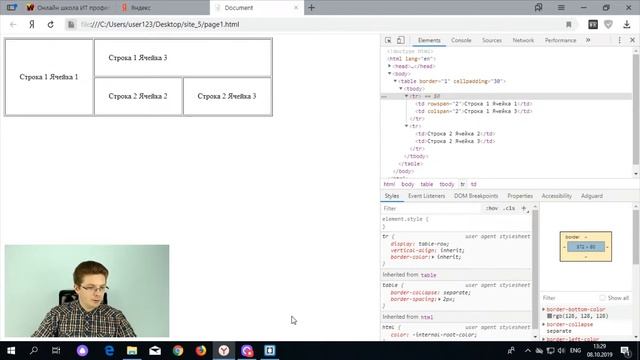This screenshot has height=360, width=640.
Task: Toggle the device toolbar icon in DevTools
Action: [x=401, y=40]
